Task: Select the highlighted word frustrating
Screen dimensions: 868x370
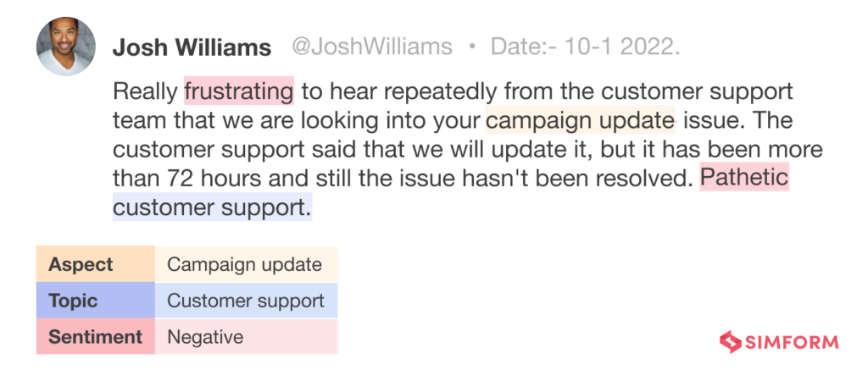Action: pos(239,91)
